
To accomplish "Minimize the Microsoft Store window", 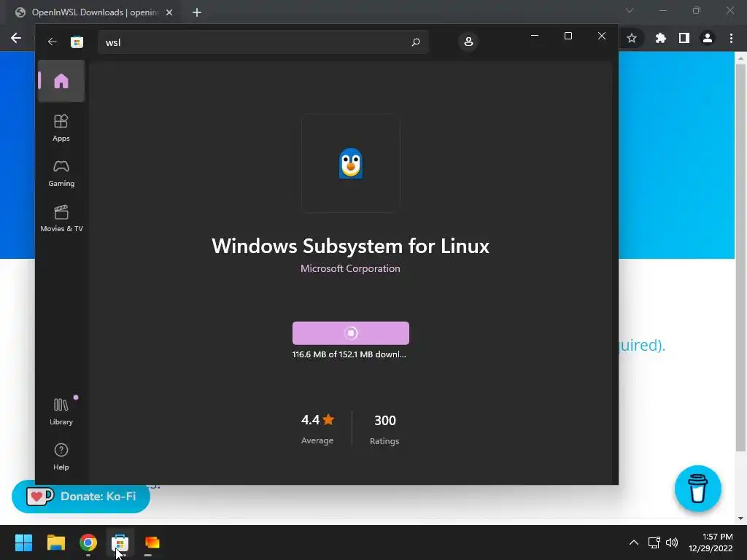I will pos(535,36).
